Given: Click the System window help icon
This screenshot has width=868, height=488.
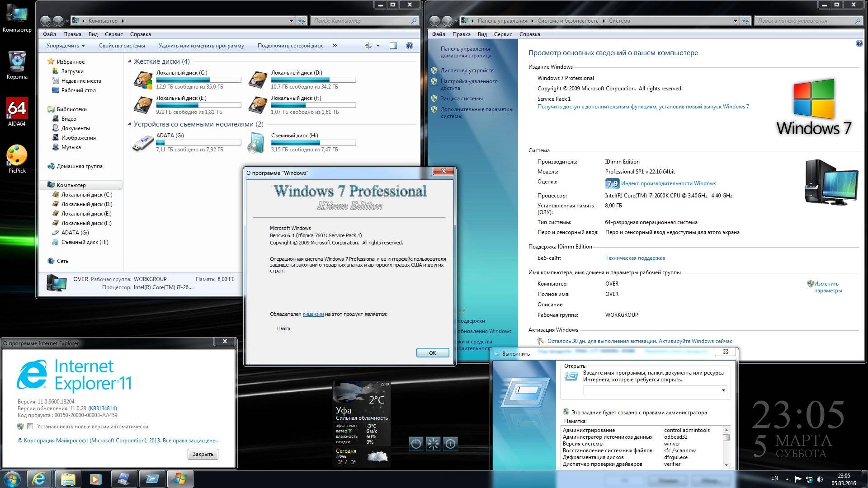Looking at the screenshot, I should click(859, 44).
